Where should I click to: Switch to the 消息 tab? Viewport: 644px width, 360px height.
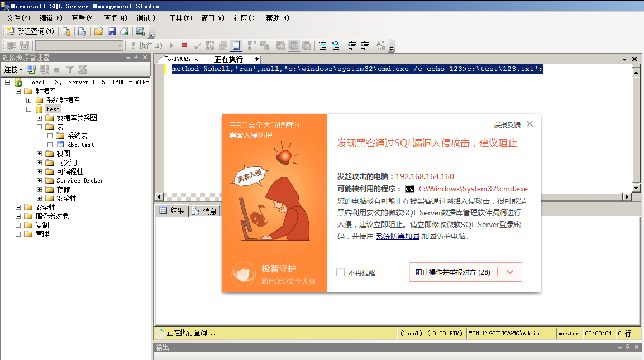[204, 211]
